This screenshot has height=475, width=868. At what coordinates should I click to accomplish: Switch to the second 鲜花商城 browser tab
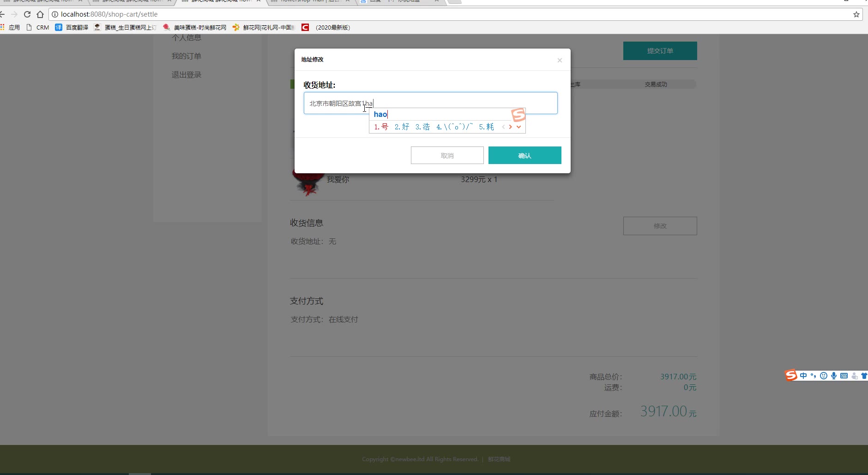[x=132, y=1]
